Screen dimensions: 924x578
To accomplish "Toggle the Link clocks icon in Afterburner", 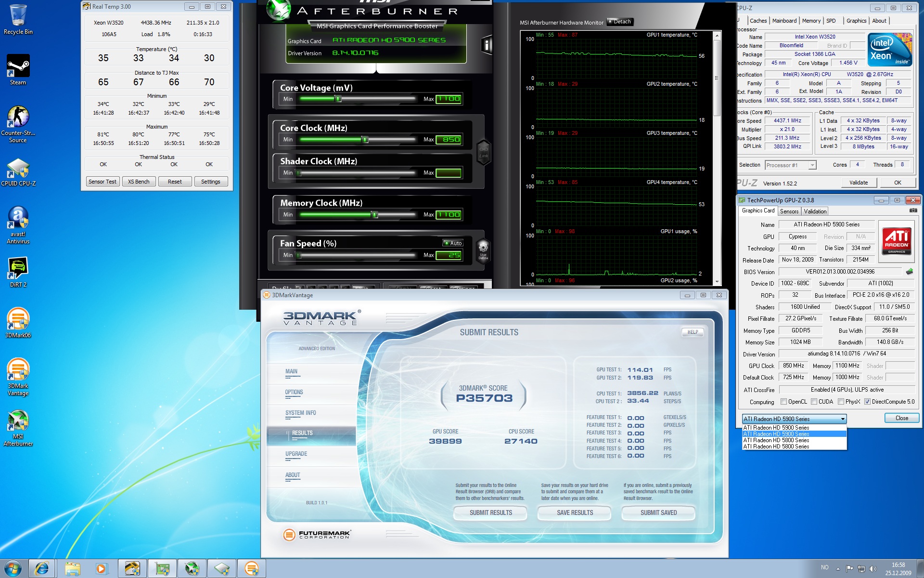I will tap(484, 152).
